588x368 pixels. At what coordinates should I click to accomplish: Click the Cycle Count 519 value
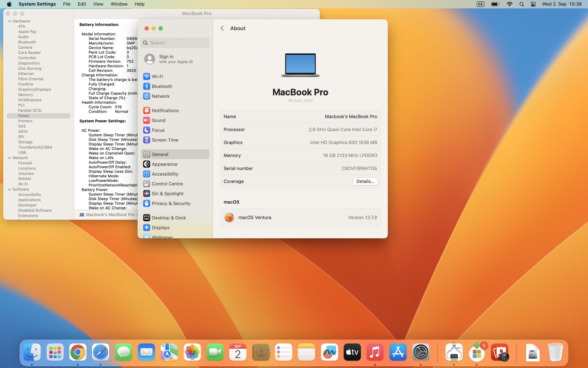pyautogui.click(x=118, y=107)
